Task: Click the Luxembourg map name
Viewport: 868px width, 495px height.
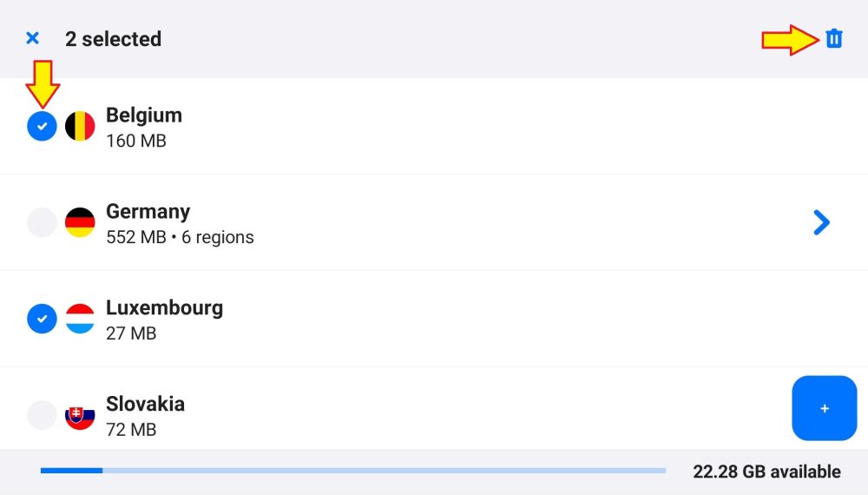Action: pos(164,308)
